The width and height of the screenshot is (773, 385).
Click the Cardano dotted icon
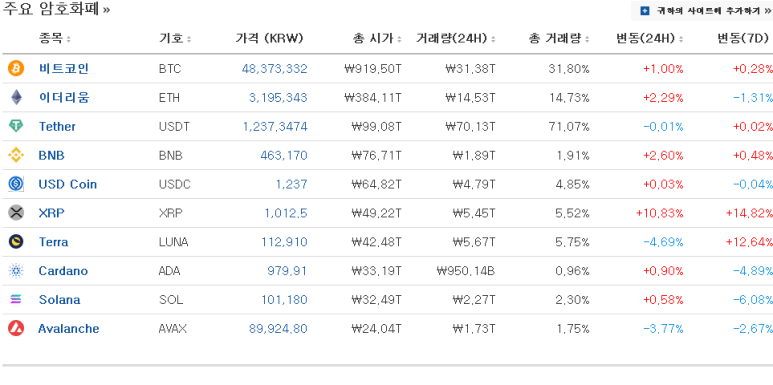pyautogui.click(x=16, y=271)
